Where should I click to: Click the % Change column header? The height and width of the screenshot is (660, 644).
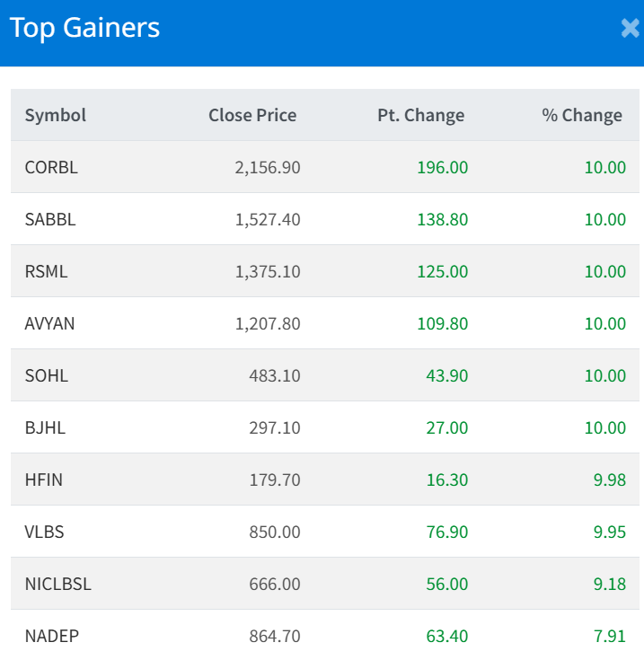582,115
